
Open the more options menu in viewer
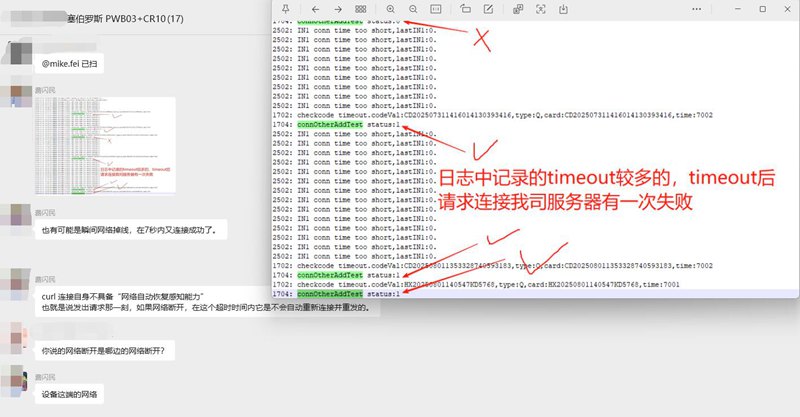click(x=696, y=9)
